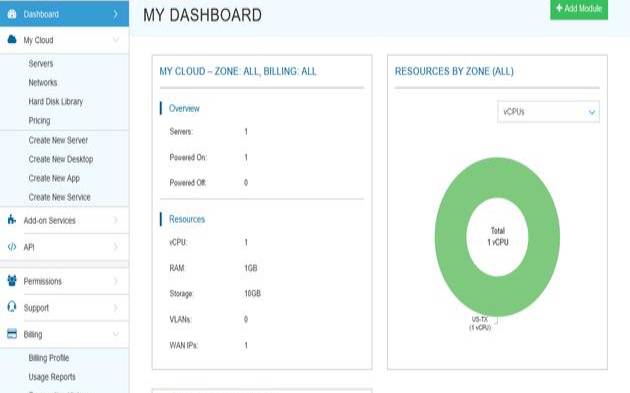Click Create New Service link
630x393 pixels.
coord(59,197)
